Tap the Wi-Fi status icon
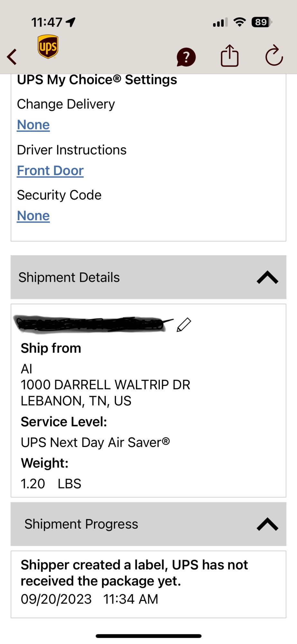The width and height of the screenshot is (297, 644). [x=239, y=22]
